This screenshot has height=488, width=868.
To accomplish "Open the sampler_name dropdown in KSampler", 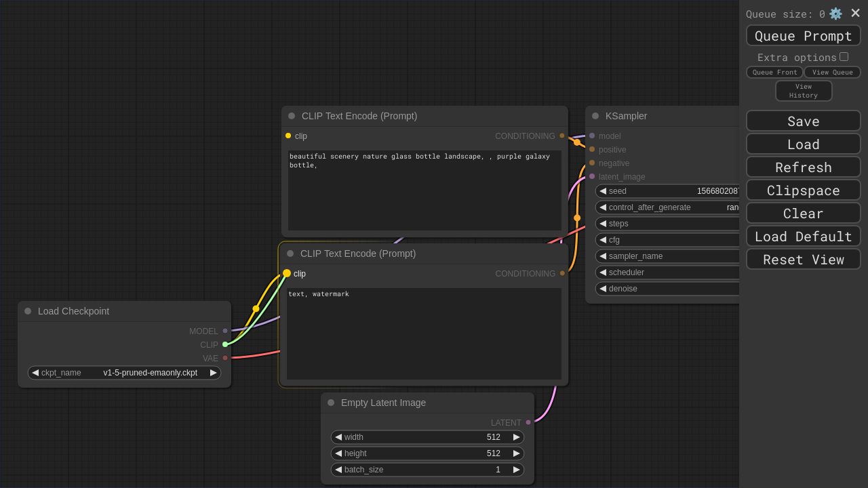I will pyautogui.click(x=668, y=256).
